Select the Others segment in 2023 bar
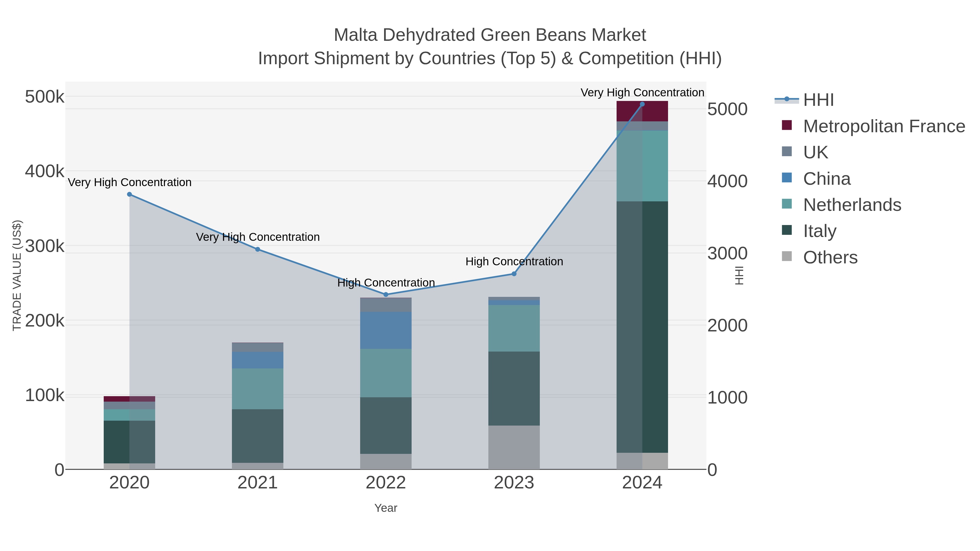The height and width of the screenshot is (551, 980). coord(514,448)
